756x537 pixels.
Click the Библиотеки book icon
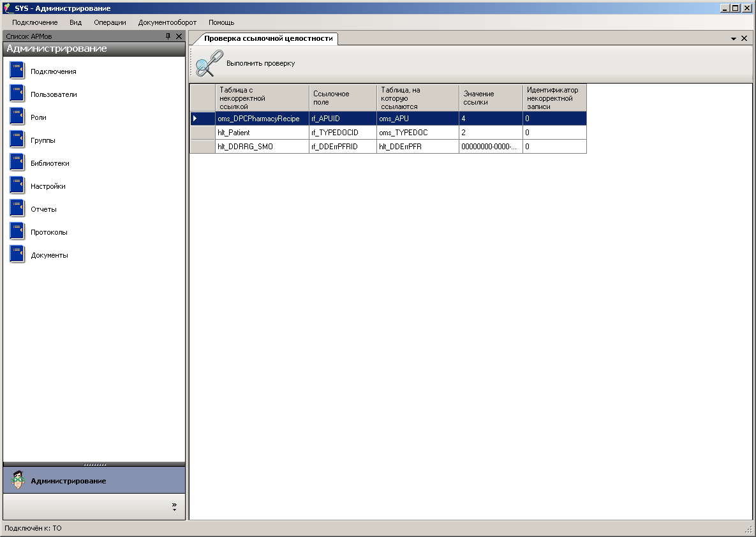pos(17,163)
